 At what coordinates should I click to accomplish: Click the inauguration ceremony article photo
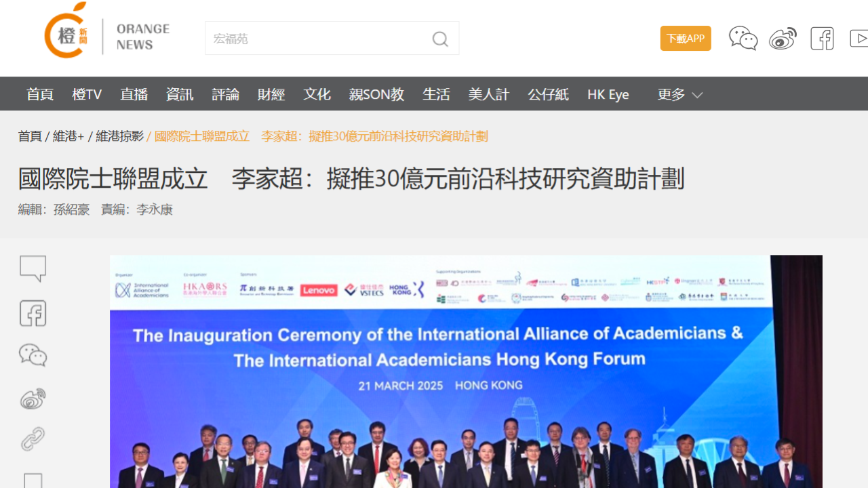(x=466, y=371)
